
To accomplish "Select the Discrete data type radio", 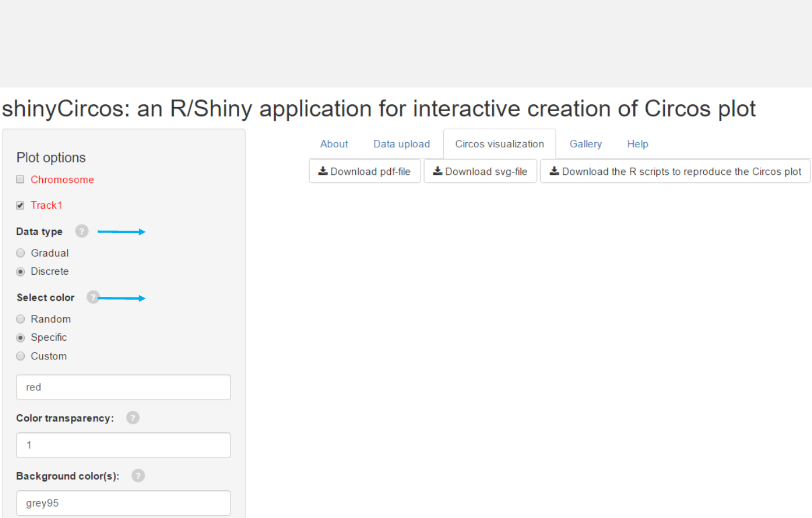I will tap(20, 271).
